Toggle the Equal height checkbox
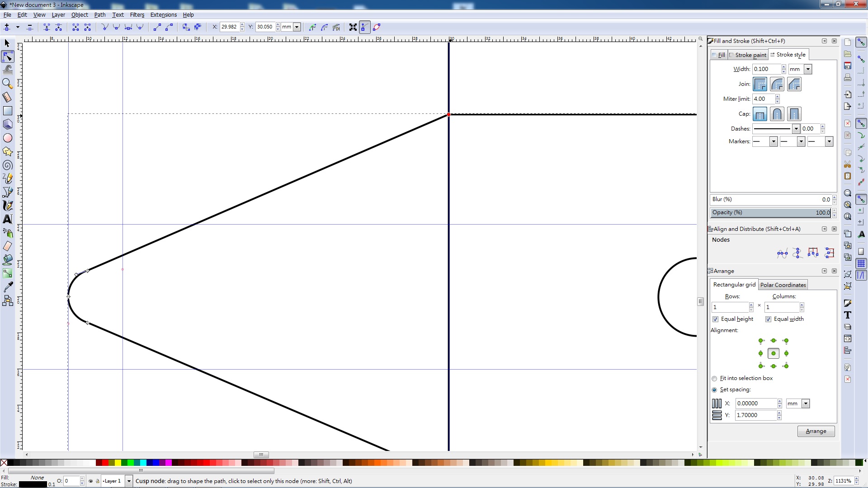The image size is (868, 488). click(x=715, y=319)
